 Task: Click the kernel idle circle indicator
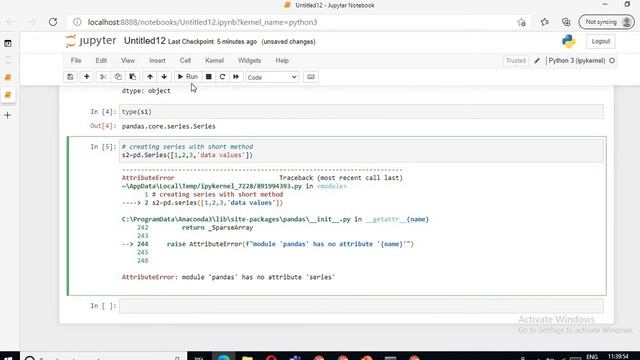click(612, 60)
